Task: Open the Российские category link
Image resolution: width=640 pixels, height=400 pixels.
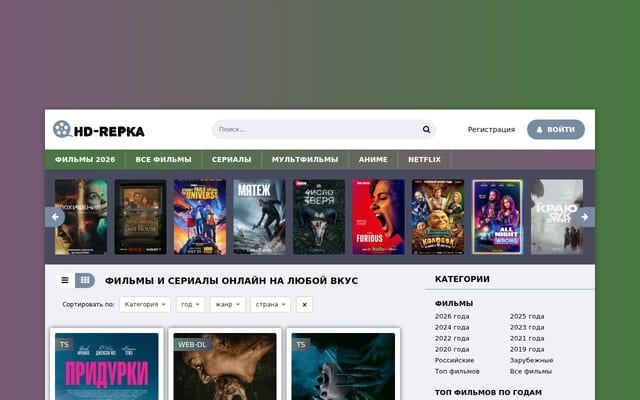Action: [x=454, y=360]
